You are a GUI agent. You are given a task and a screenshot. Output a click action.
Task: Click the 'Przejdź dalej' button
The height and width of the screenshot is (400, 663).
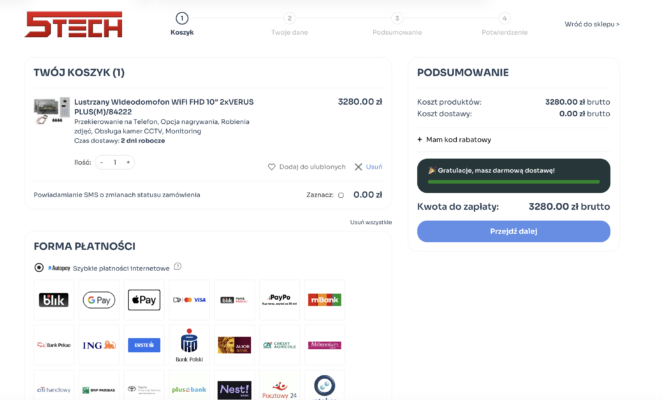[513, 231]
